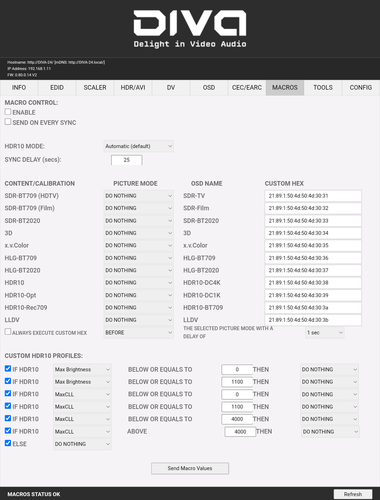Screen dimensions: 380x500
Task: Open picture mode dropdown for SDR-BT709 (Film)
Action: coord(138,208)
